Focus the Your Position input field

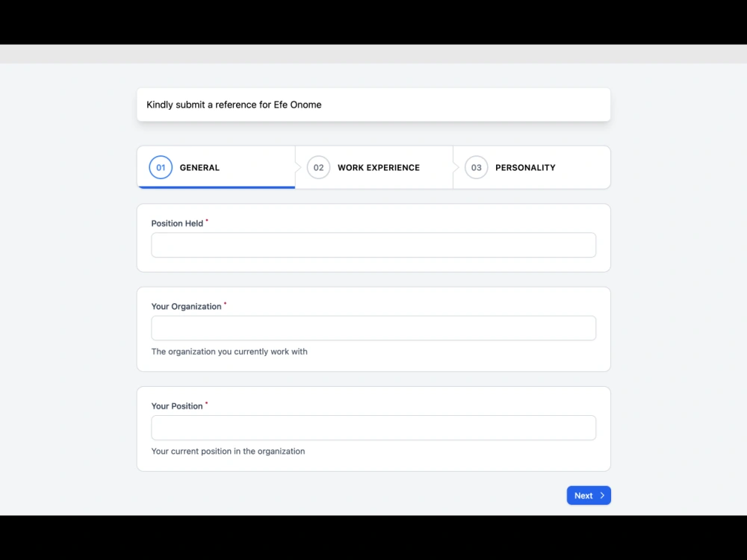pyautogui.click(x=373, y=427)
